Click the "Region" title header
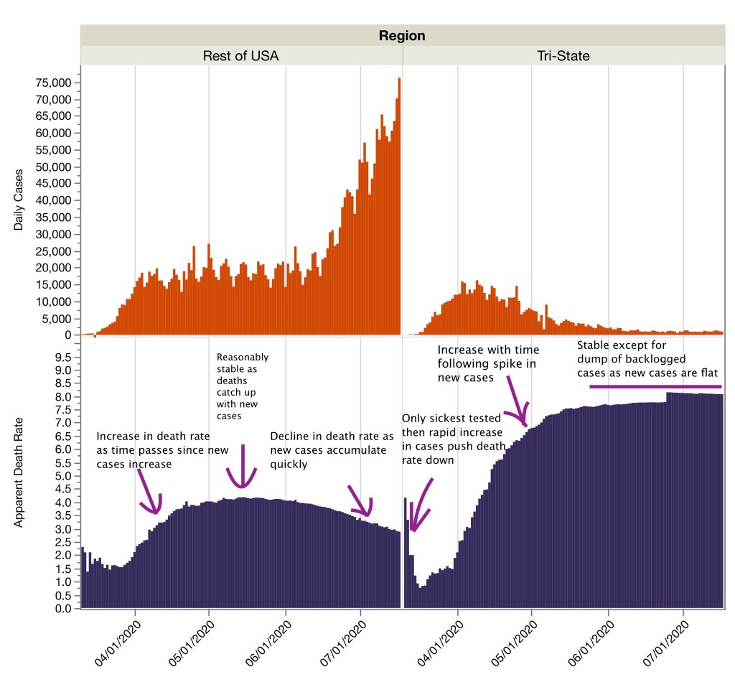The image size is (735, 700). 402,35
